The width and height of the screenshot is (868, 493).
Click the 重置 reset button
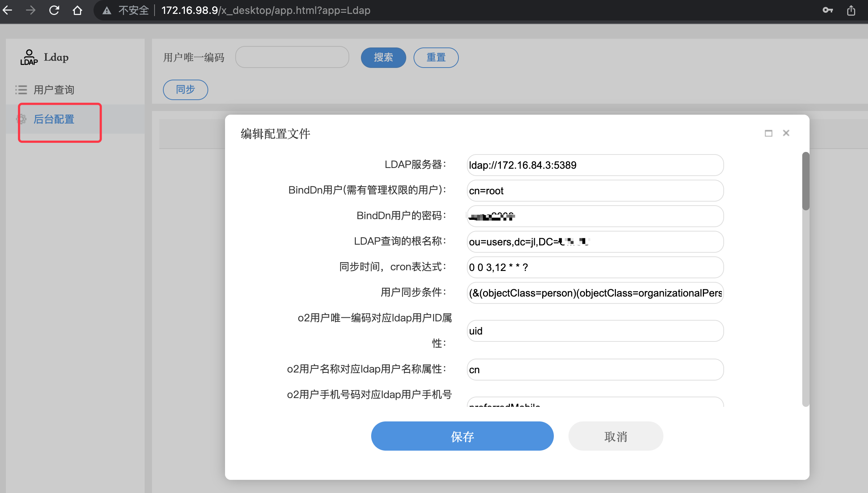pos(436,58)
